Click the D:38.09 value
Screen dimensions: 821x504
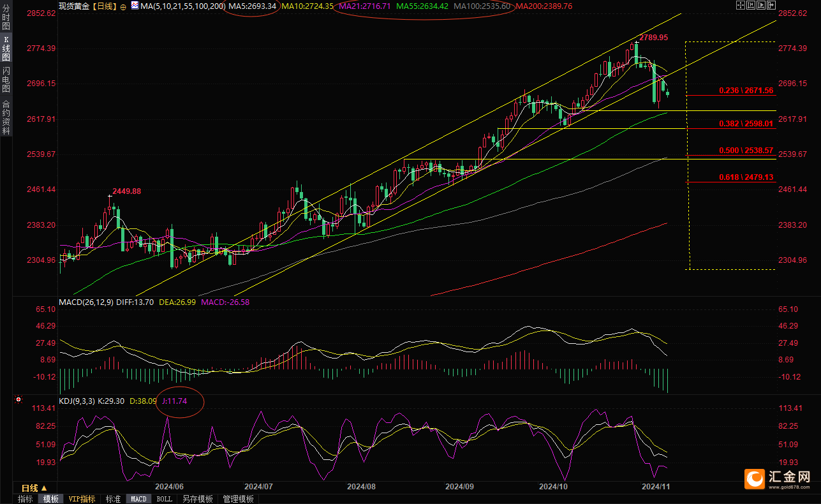tap(144, 401)
